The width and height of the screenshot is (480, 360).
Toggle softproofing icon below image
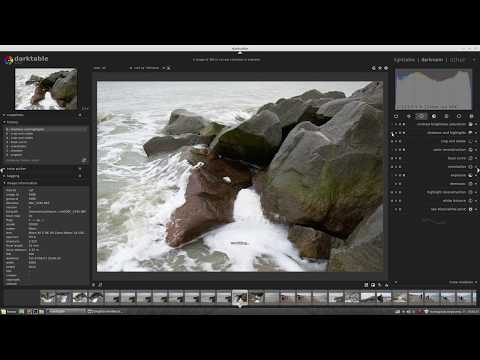[x=380, y=285]
